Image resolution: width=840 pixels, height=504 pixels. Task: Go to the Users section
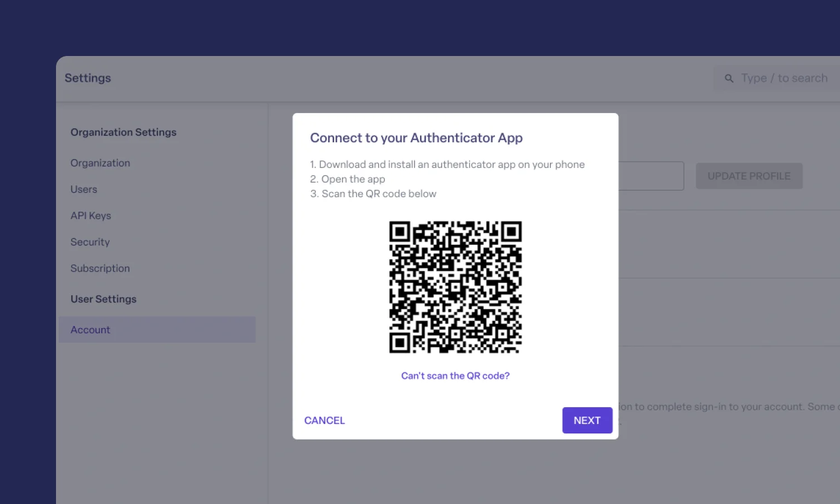pyautogui.click(x=84, y=189)
